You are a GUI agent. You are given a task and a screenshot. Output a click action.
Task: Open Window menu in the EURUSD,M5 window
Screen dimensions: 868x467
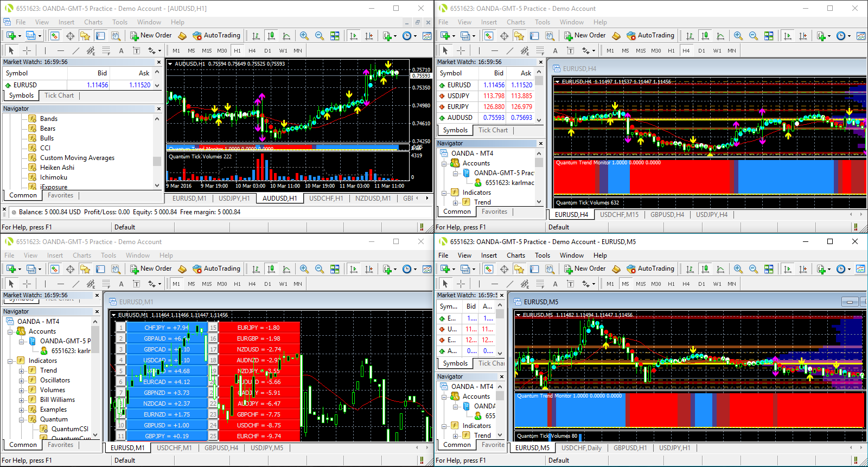pyautogui.click(x=572, y=255)
